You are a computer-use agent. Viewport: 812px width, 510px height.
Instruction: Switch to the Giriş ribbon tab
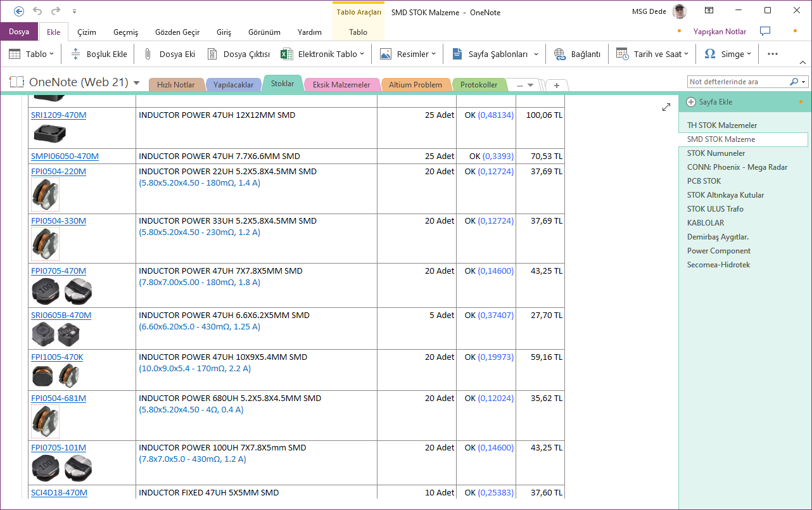point(224,32)
